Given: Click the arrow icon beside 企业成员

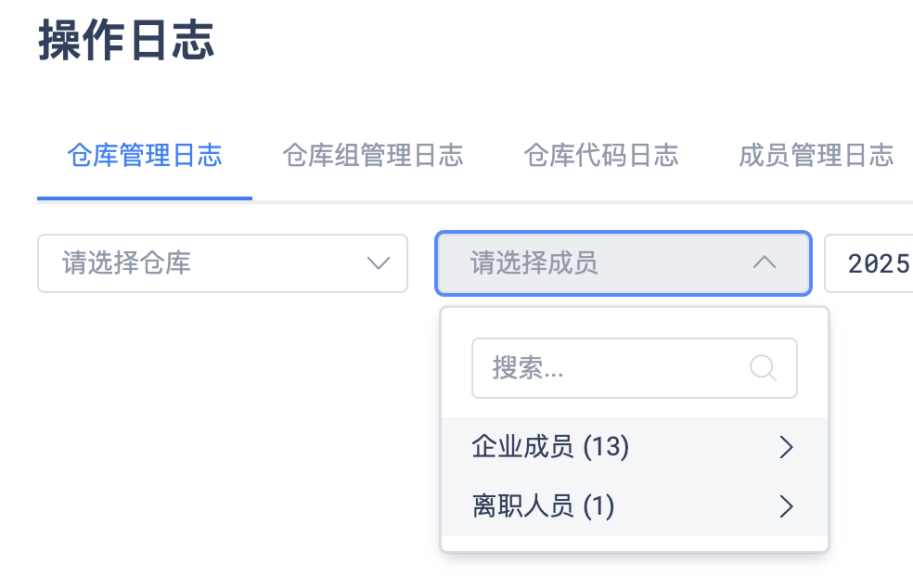Looking at the screenshot, I should pos(786,448).
